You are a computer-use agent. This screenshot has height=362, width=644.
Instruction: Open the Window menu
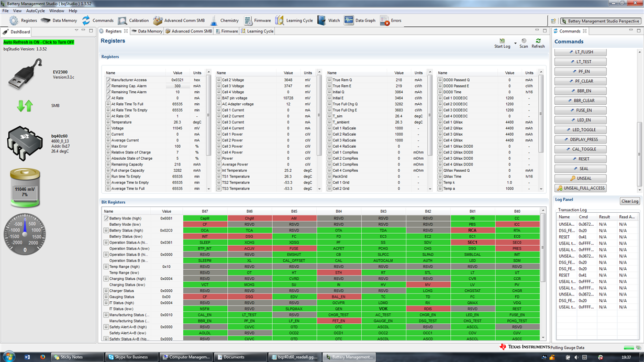click(x=57, y=10)
